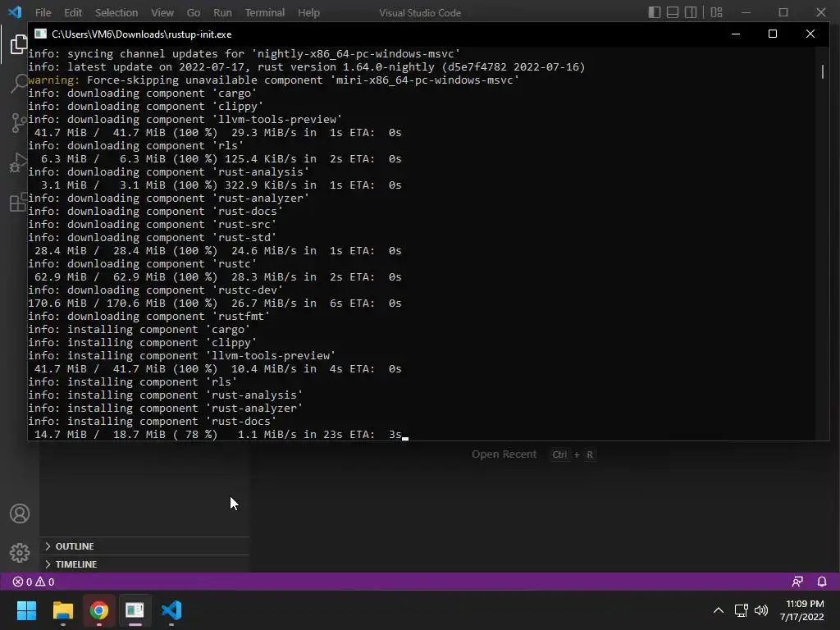Close the rustup-init console window

click(x=810, y=34)
